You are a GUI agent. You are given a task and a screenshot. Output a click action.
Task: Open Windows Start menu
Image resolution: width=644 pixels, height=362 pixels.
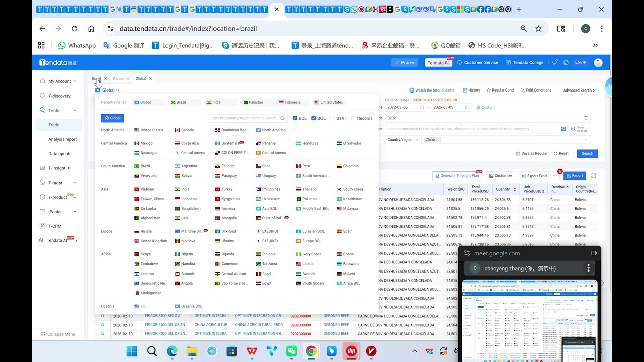tap(132, 351)
